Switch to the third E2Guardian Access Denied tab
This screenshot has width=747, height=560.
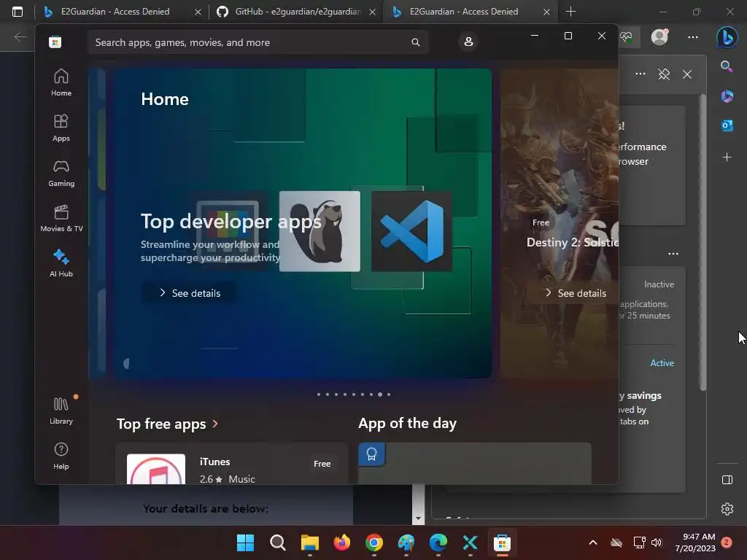463,12
